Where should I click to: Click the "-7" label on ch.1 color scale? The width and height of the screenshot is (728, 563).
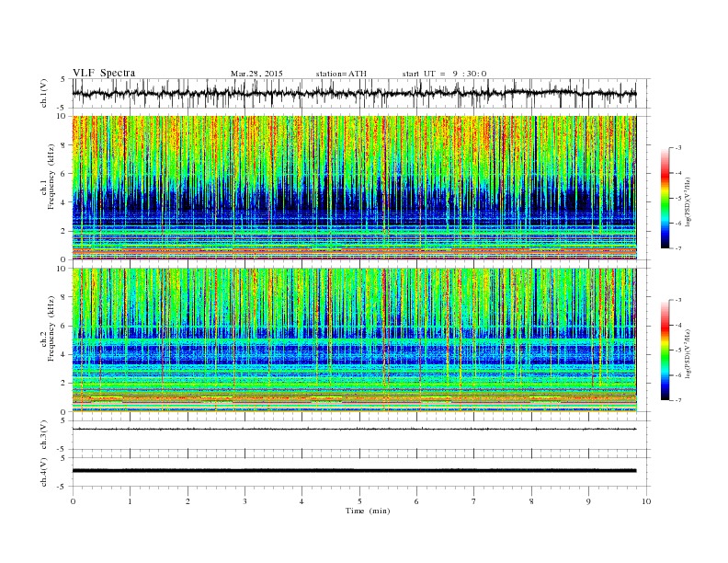(x=678, y=248)
